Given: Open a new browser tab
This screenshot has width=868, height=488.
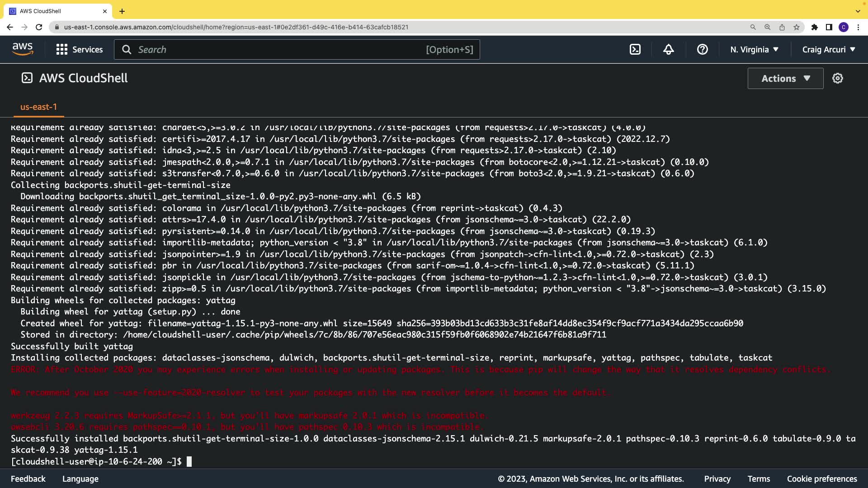Looking at the screenshot, I should coord(122,11).
